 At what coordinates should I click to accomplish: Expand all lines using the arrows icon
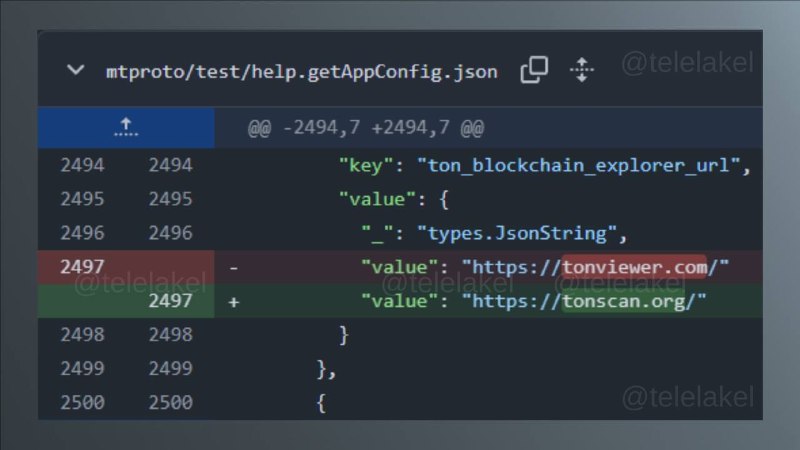coord(582,70)
